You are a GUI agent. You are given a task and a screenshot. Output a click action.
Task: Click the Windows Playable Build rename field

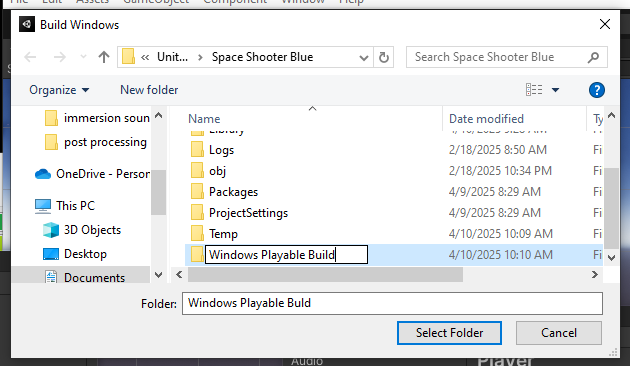(x=286, y=255)
